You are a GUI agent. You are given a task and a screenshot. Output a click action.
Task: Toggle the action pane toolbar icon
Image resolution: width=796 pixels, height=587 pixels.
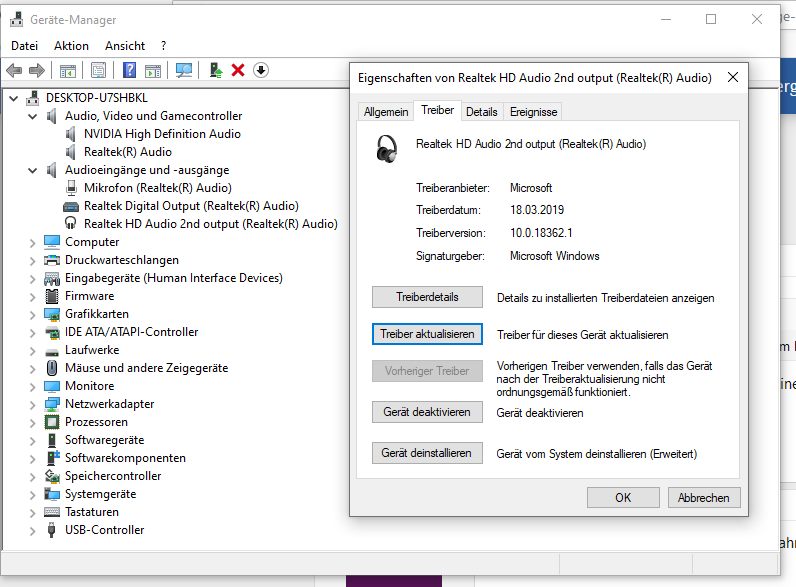point(153,70)
